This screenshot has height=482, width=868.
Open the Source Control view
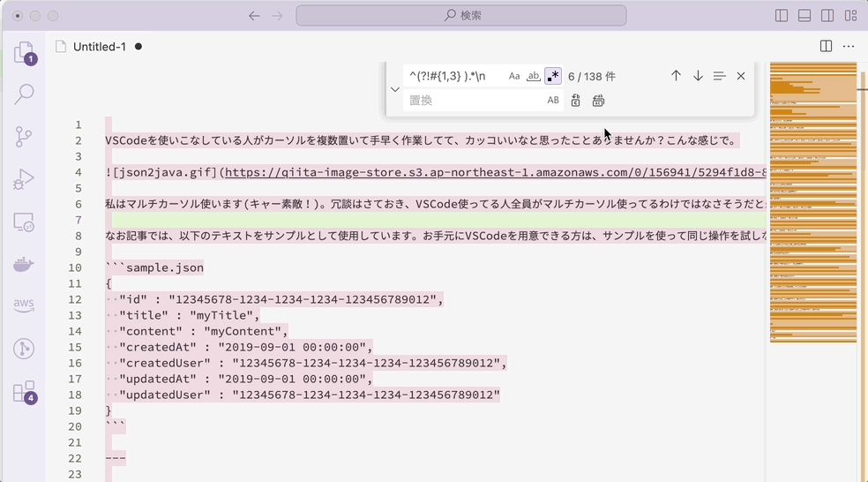(x=24, y=136)
